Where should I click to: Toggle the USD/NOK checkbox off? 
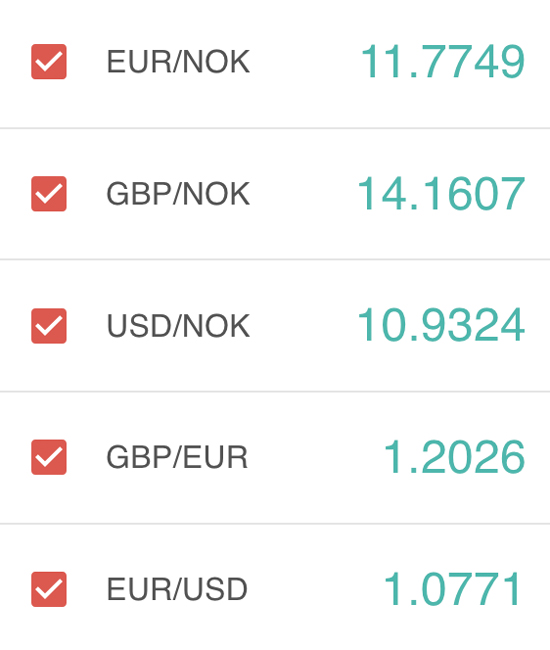point(49,326)
